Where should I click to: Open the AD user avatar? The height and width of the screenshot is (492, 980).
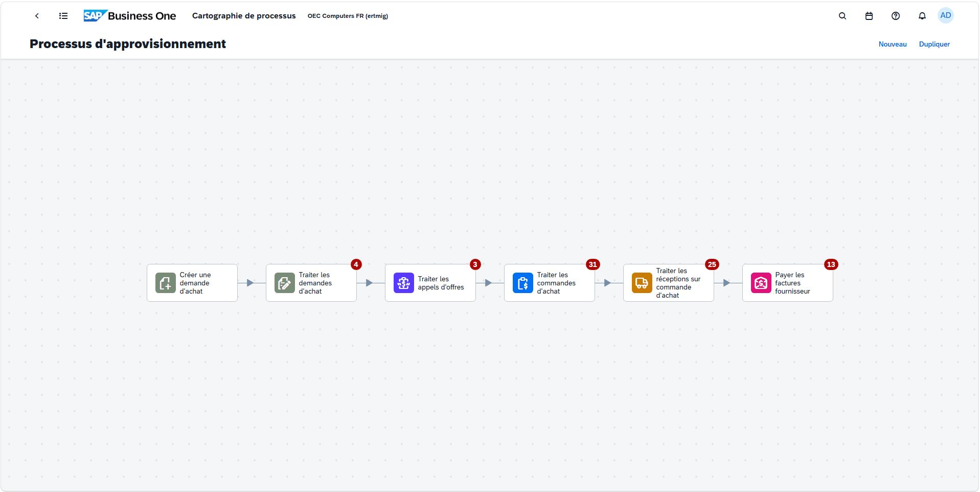point(946,15)
